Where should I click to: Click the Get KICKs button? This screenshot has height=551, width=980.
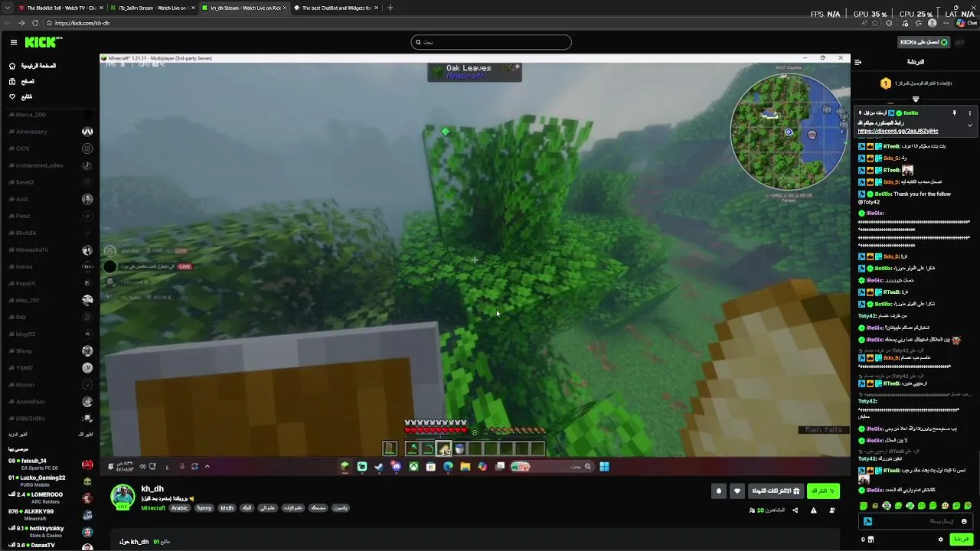click(924, 42)
